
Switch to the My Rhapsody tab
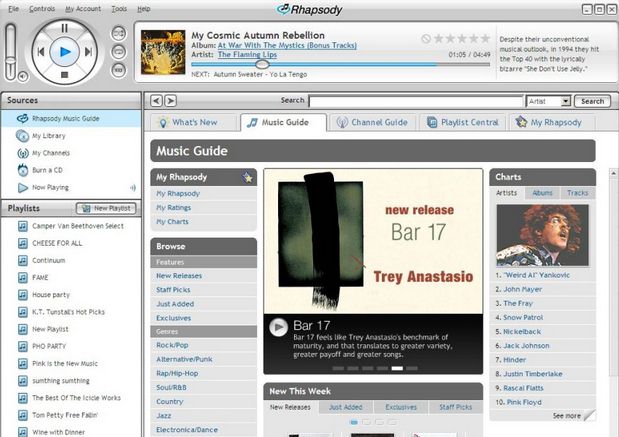click(x=552, y=122)
